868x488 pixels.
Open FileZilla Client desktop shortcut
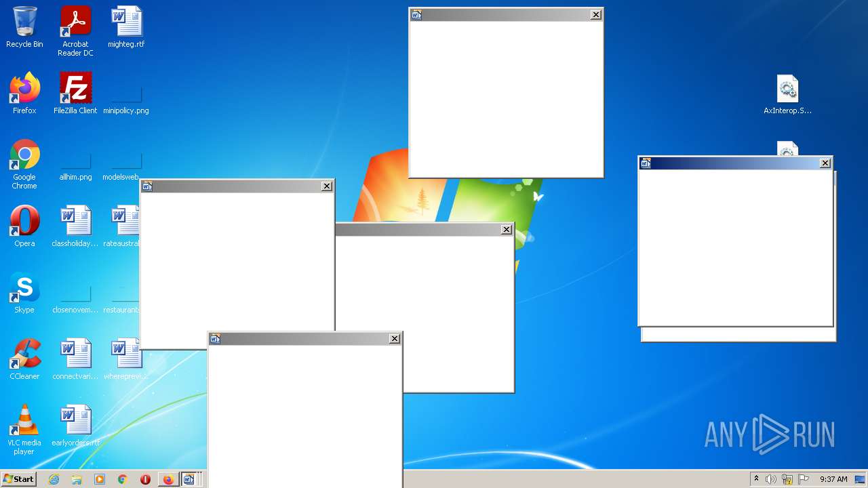(x=75, y=93)
